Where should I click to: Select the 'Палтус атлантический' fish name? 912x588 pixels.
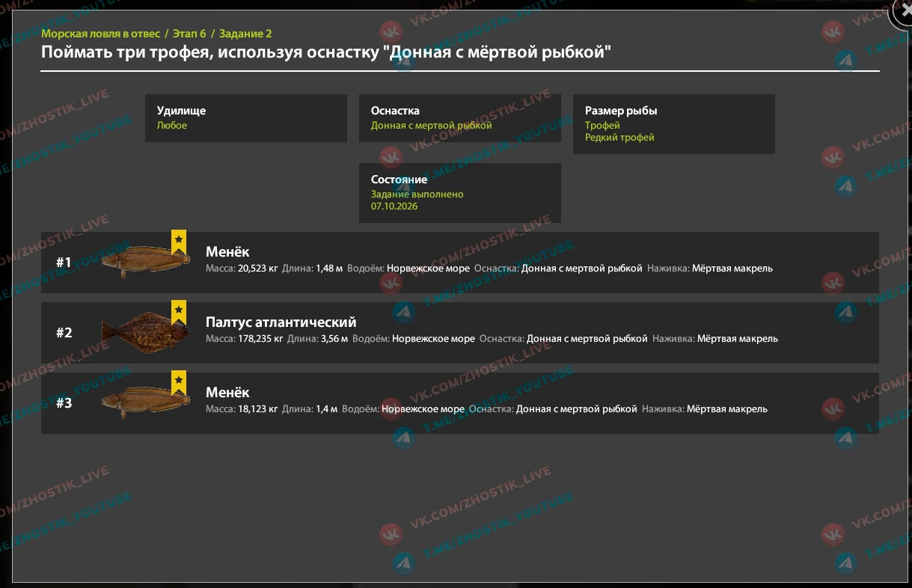[281, 322]
